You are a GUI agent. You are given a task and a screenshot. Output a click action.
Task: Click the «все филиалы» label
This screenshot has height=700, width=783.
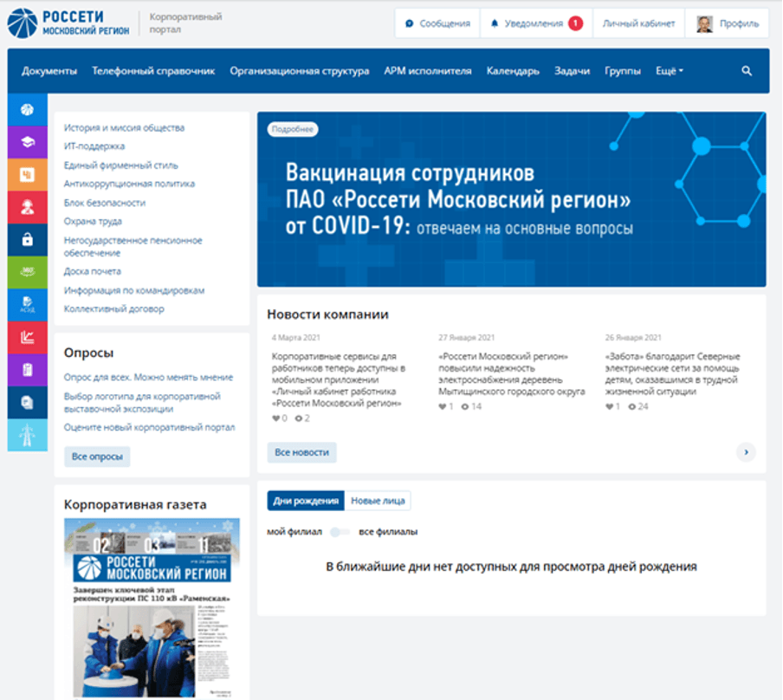click(x=388, y=532)
